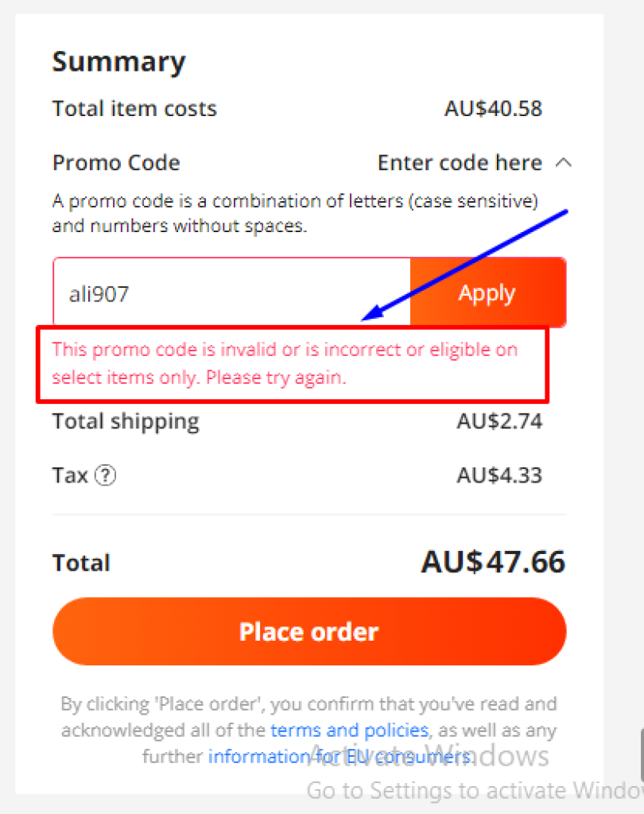Click the AU$4.33 tax amount

point(500,475)
